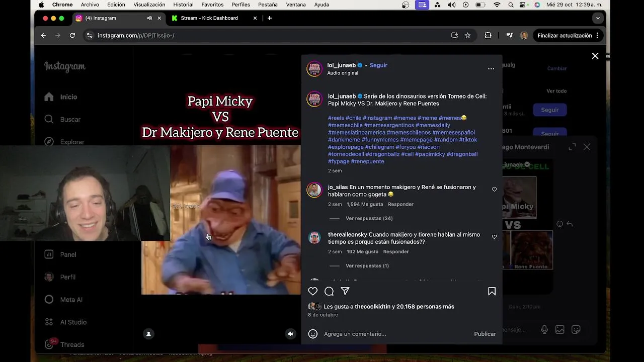Open the Pestaña menu
This screenshot has width=644, height=362.
pos(268,5)
